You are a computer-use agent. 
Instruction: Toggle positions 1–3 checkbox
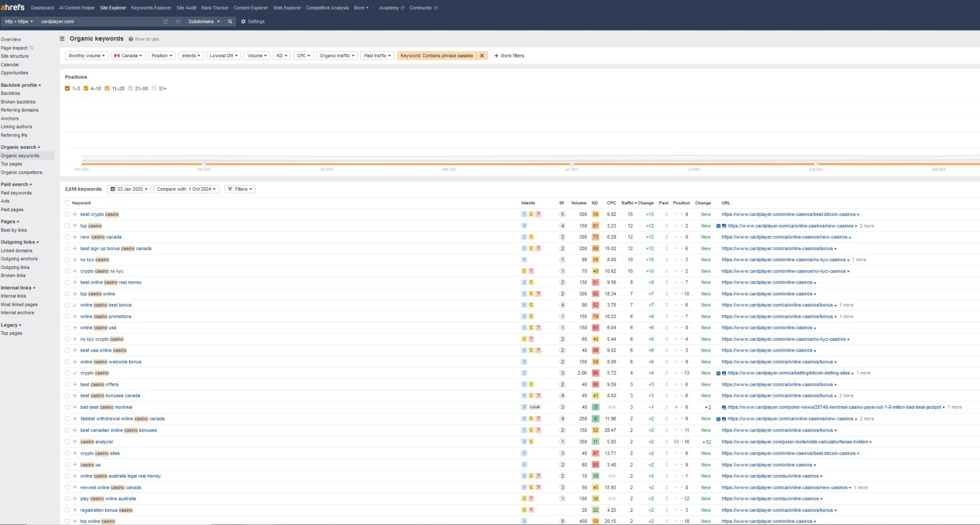67,88
